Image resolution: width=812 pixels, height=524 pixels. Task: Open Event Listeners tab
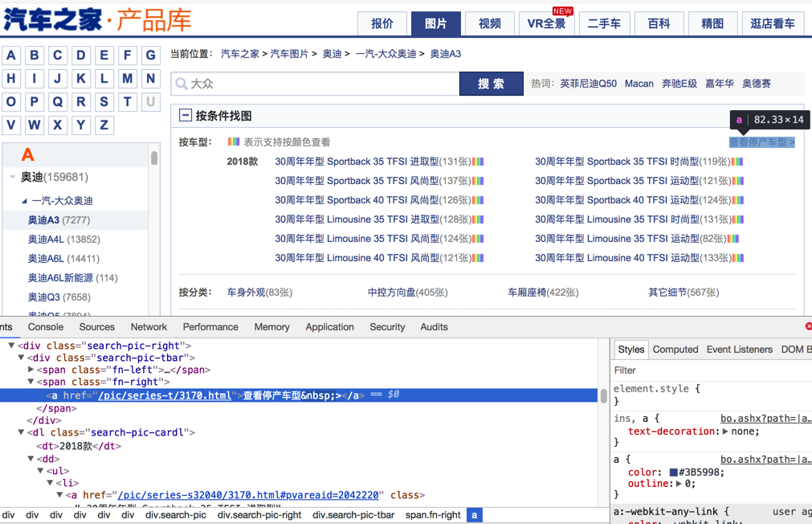[x=739, y=350]
